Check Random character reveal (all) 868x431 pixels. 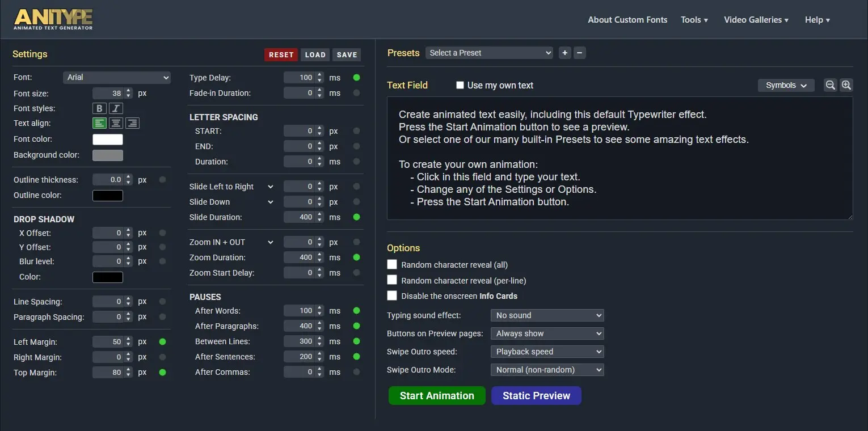tap(392, 264)
